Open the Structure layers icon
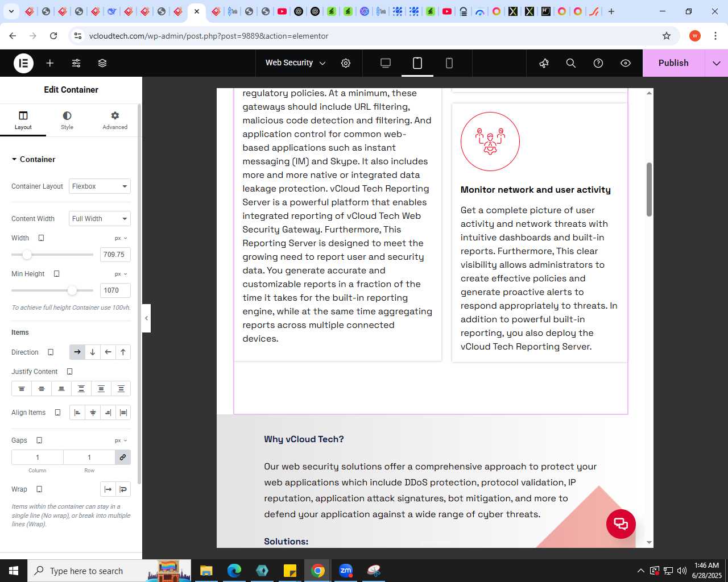Image resolution: width=728 pixels, height=582 pixels. point(102,63)
